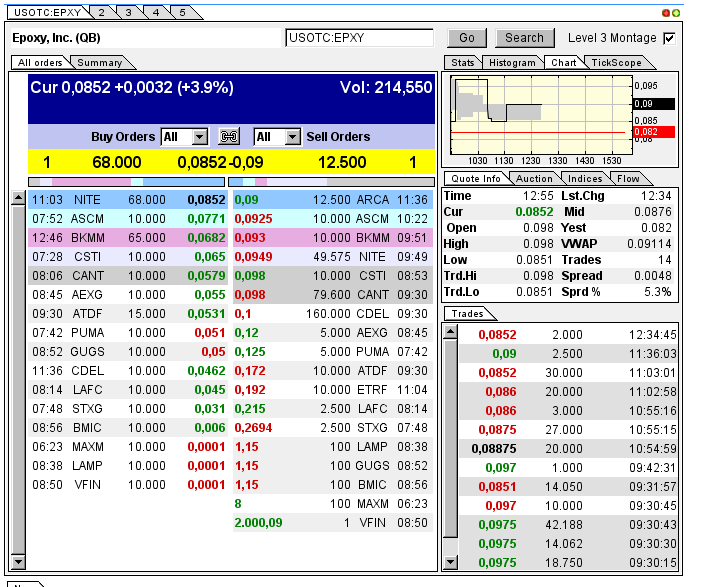Click the Trades list scrollbar thumb

450,438
